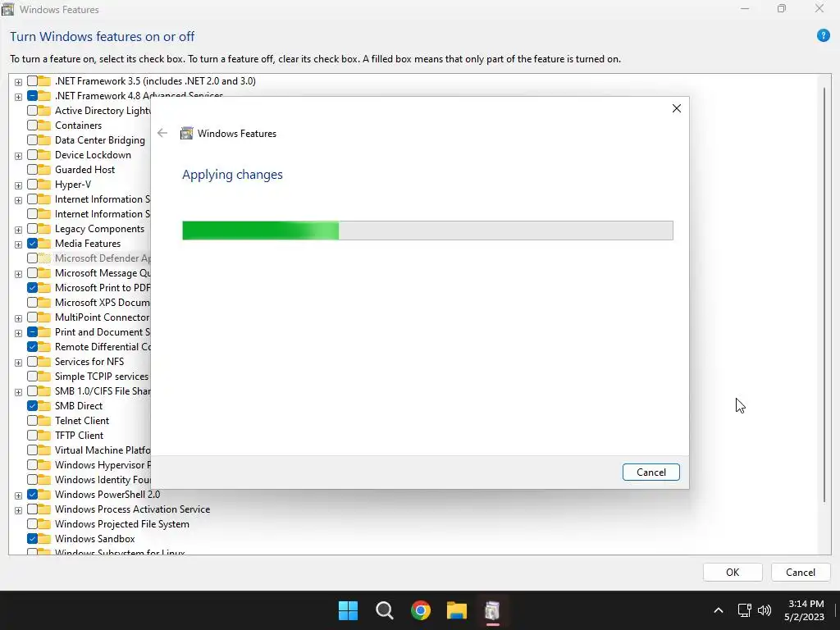
Task: Click the Guarded Host folder icon
Action: point(44,170)
